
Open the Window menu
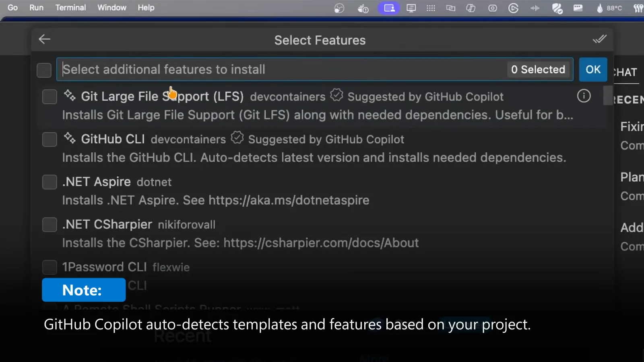click(111, 8)
